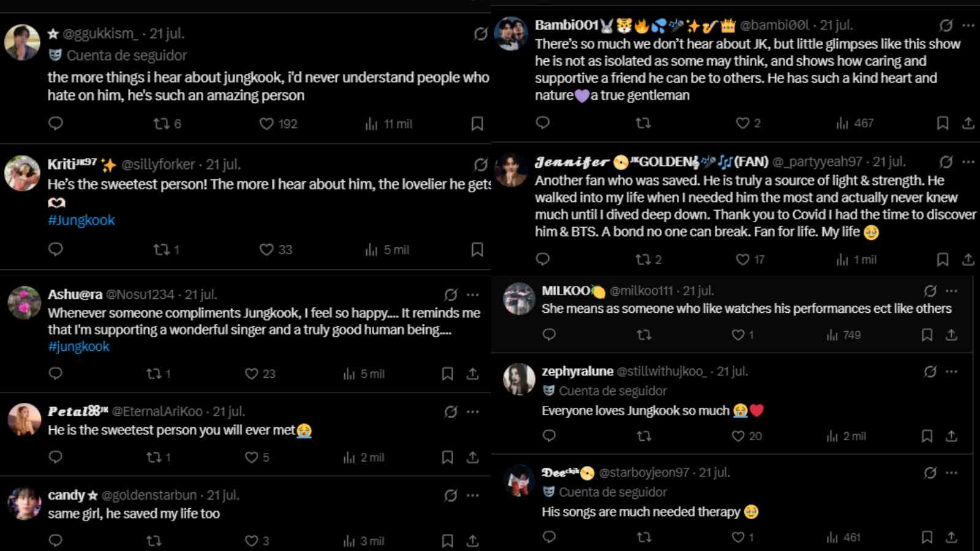This screenshot has width=980, height=551.
Task: Open Jennifer's profile avatar
Action: 511,170
